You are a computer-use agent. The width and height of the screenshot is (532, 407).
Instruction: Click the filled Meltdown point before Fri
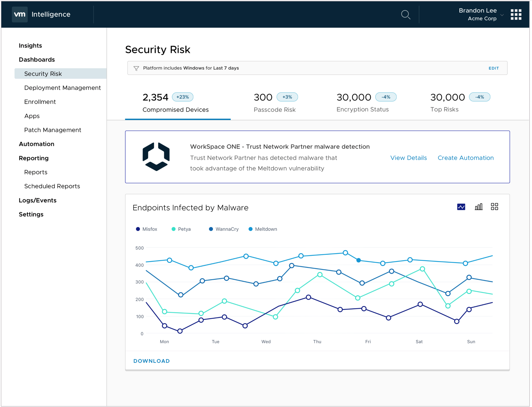tap(359, 260)
